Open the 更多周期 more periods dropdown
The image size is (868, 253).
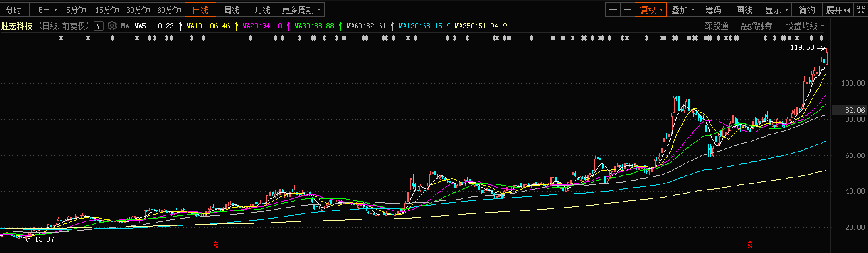(301, 10)
